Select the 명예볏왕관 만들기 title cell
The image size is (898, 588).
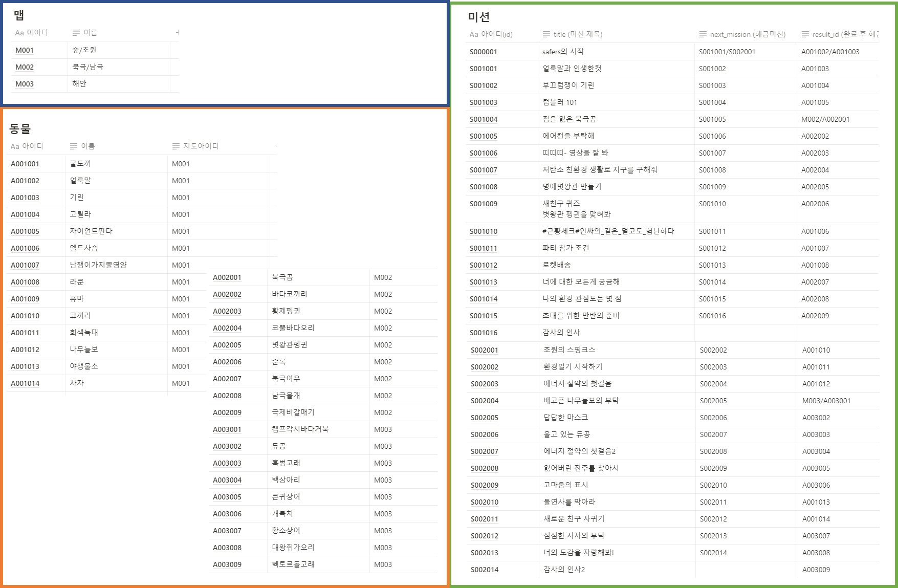(616, 187)
